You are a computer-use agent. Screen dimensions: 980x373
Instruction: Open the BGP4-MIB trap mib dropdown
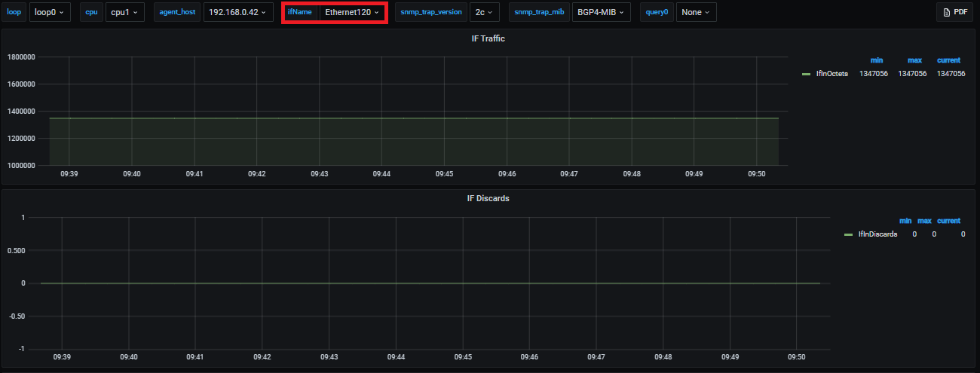[600, 12]
